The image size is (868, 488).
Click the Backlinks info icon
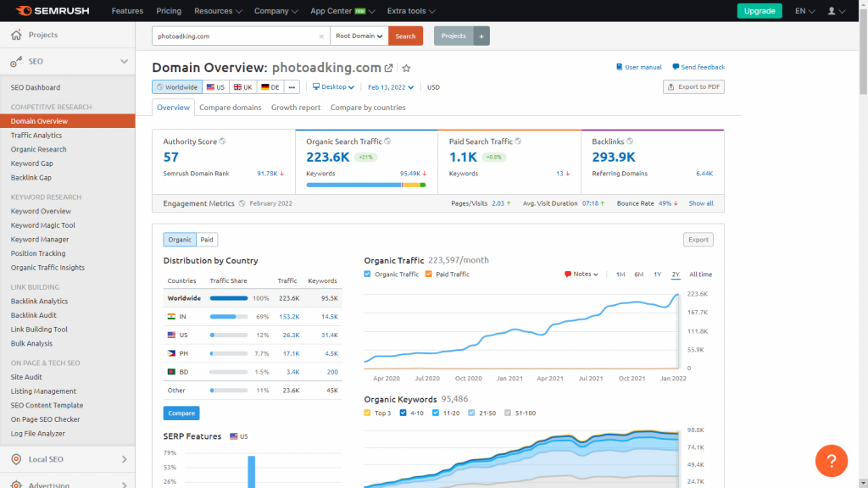pos(630,141)
